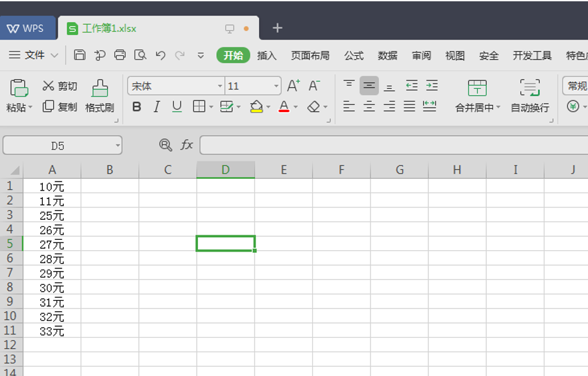Click cell containing 33元
Viewport: 588px width, 376px height.
(x=52, y=331)
